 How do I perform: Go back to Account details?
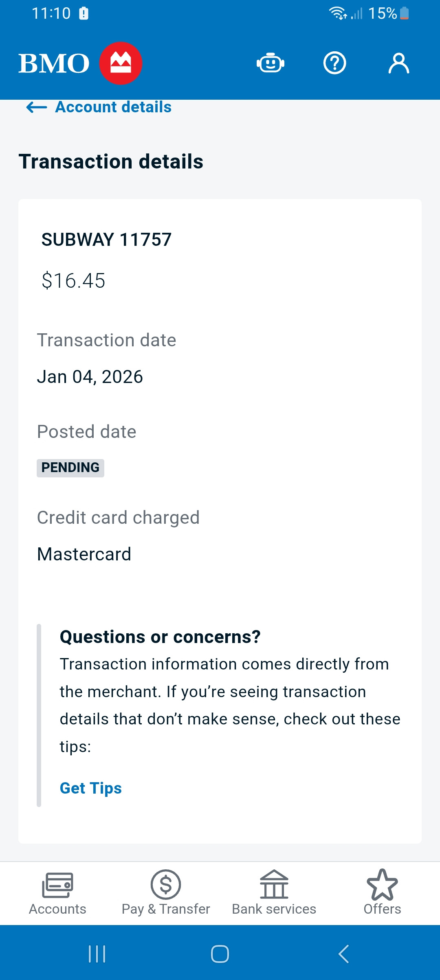[x=113, y=107]
